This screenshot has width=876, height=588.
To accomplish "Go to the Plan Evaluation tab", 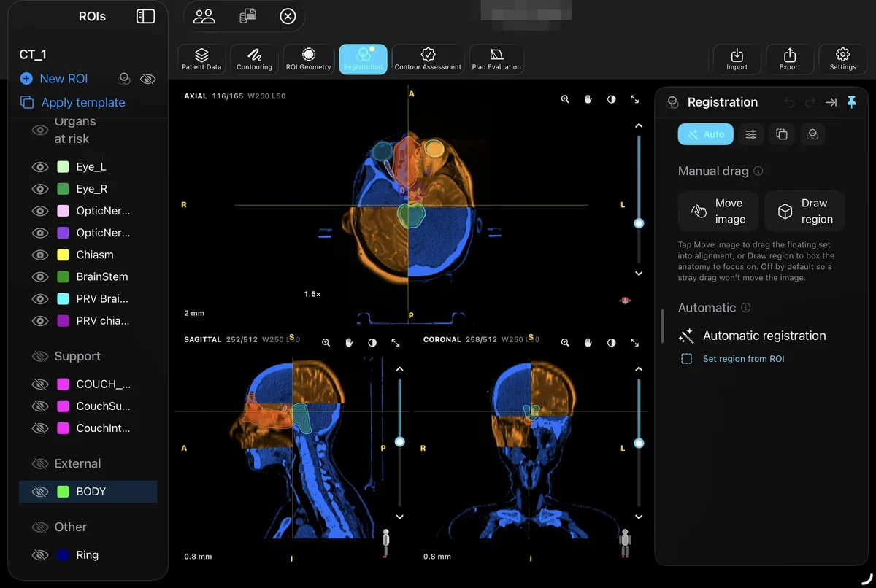I will point(496,59).
